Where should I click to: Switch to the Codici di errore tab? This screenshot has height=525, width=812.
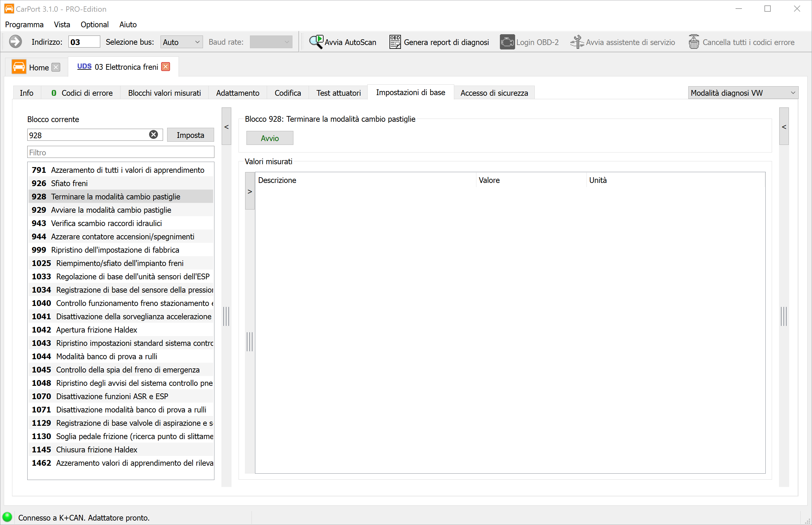82,93
